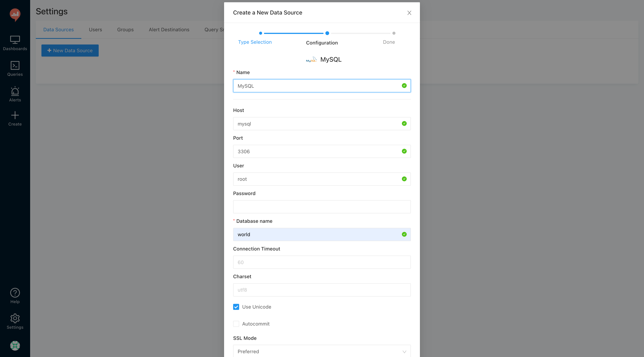
Task: Click the Charset input field
Action: (x=322, y=290)
